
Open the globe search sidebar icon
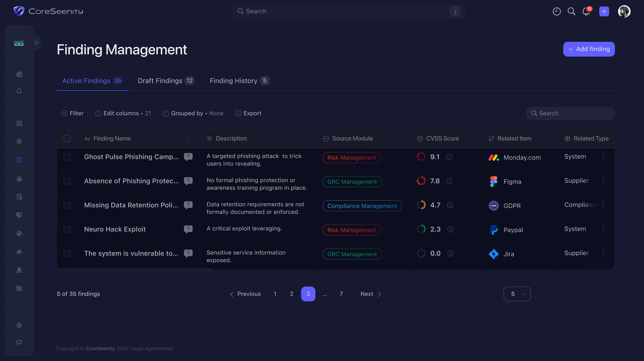coord(19,74)
